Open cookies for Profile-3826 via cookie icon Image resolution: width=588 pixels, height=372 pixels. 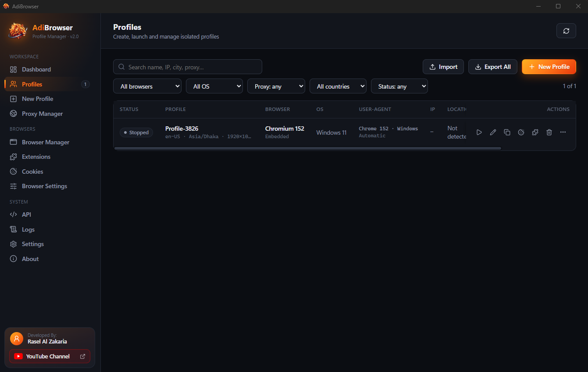coord(521,132)
